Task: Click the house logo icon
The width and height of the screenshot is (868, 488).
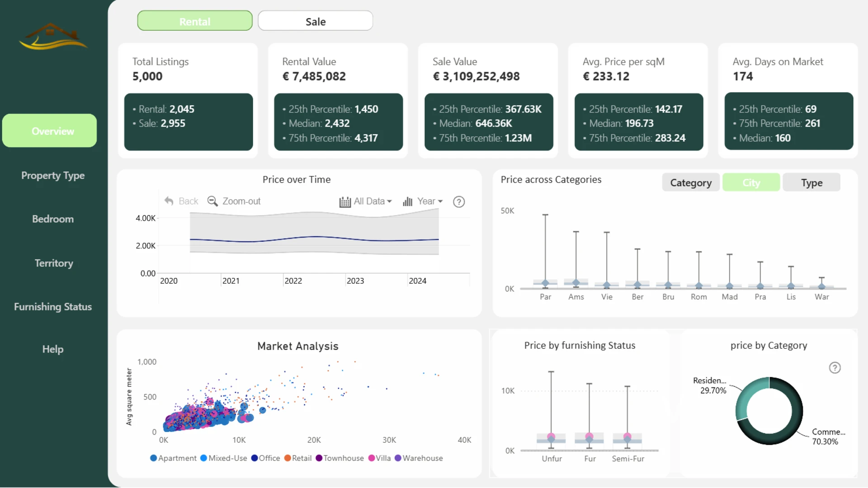Action: [53, 37]
